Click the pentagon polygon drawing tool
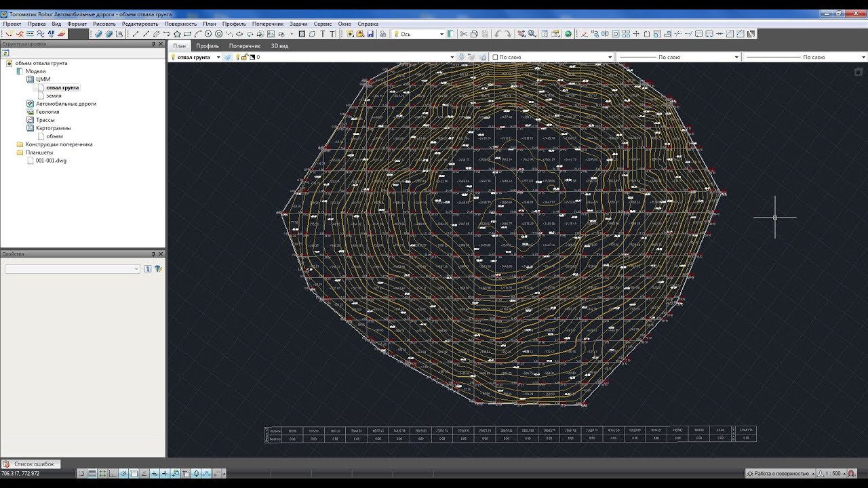 177,34
